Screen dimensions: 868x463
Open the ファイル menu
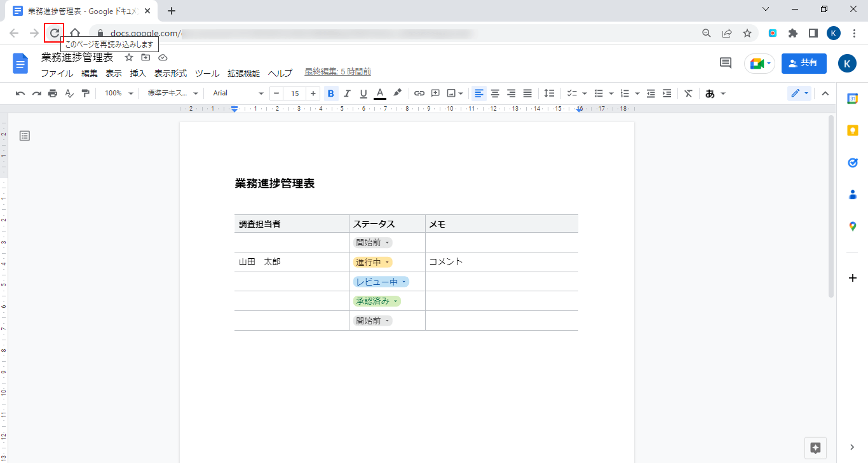[x=57, y=73]
